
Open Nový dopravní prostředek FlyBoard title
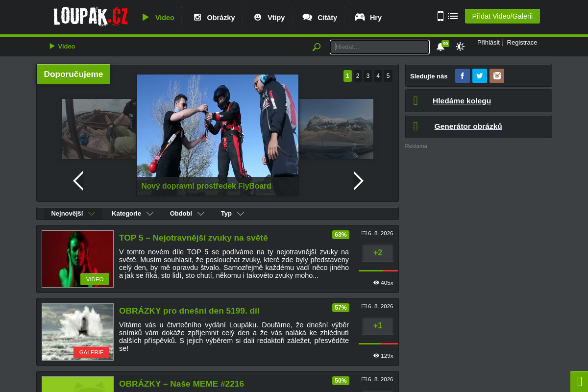pos(206,186)
